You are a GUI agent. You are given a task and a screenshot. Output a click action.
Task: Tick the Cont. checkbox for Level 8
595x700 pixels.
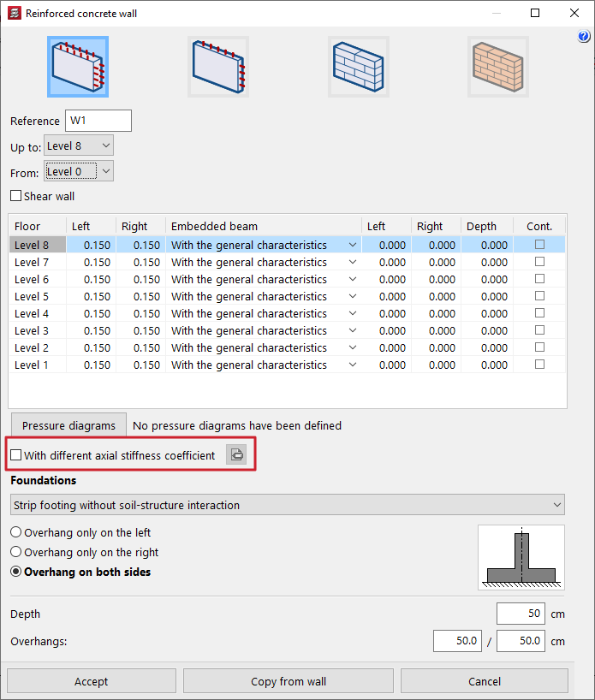(x=539, y=245)
